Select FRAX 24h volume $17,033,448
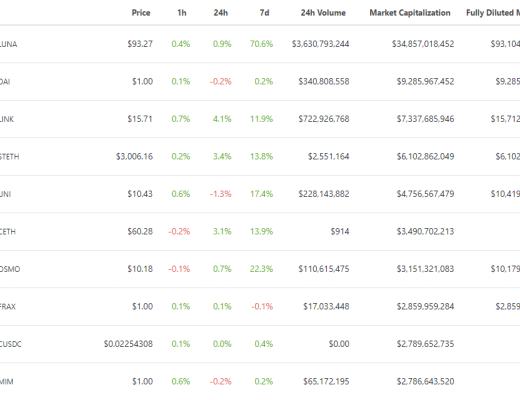 point(326,306)
